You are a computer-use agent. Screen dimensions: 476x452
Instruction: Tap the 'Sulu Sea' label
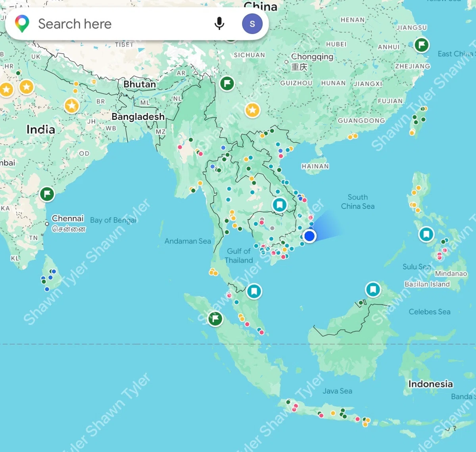(416, 267)
